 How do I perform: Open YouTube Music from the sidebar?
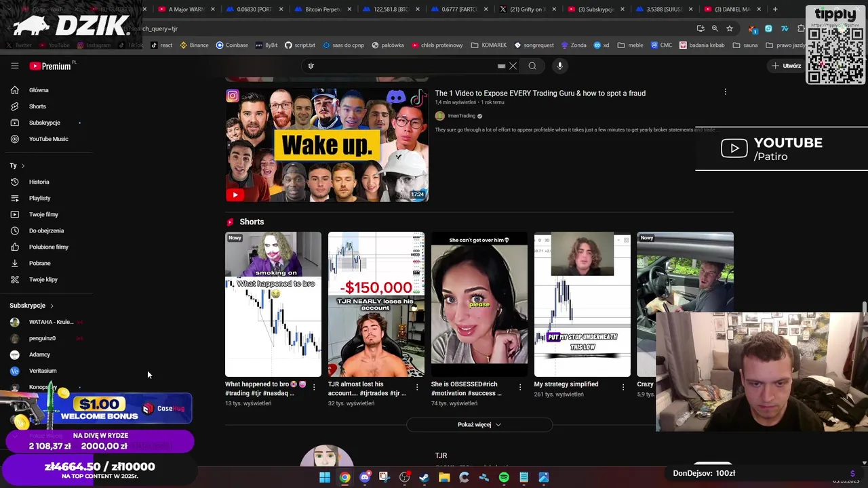48,139
